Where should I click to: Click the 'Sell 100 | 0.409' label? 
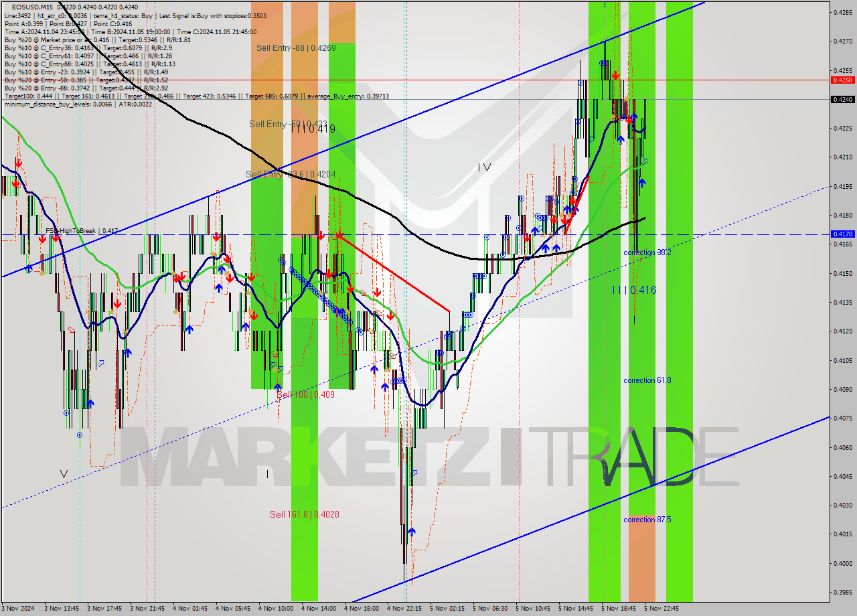tap(305, 394)
